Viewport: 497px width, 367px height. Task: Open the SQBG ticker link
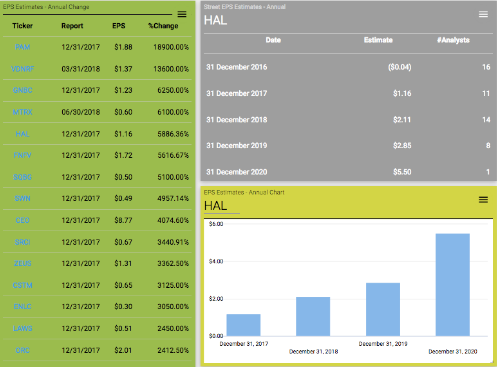coord(23,177)
